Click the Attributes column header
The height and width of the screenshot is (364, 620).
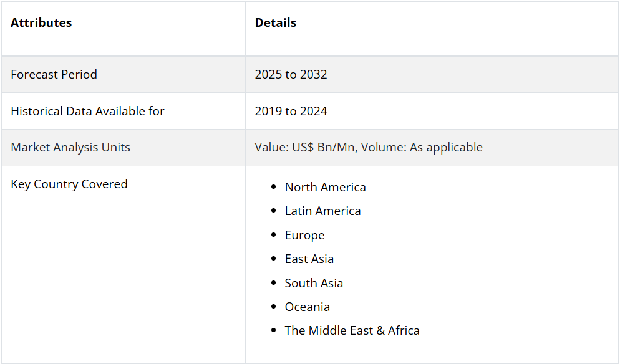point(41,23)
